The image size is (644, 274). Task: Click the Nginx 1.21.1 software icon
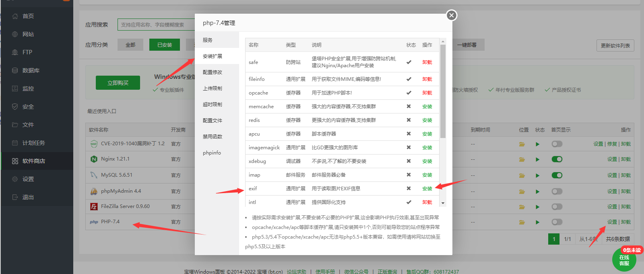tap(94, 159)
